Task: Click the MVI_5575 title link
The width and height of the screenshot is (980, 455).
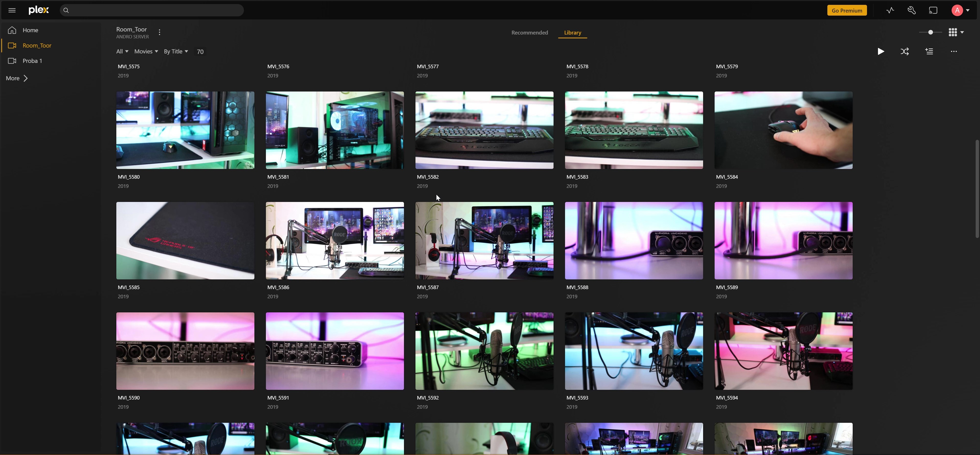Action: (x=129, y=66)
